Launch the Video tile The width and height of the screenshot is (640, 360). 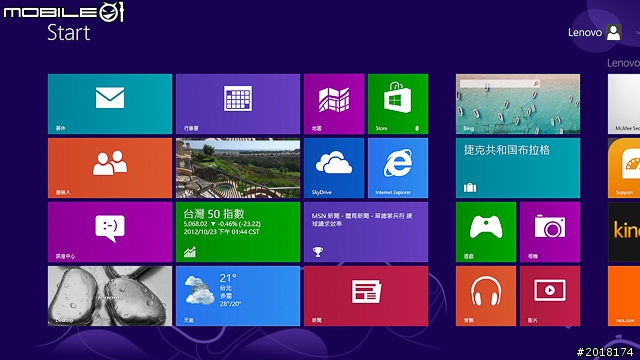click(550, 296)
